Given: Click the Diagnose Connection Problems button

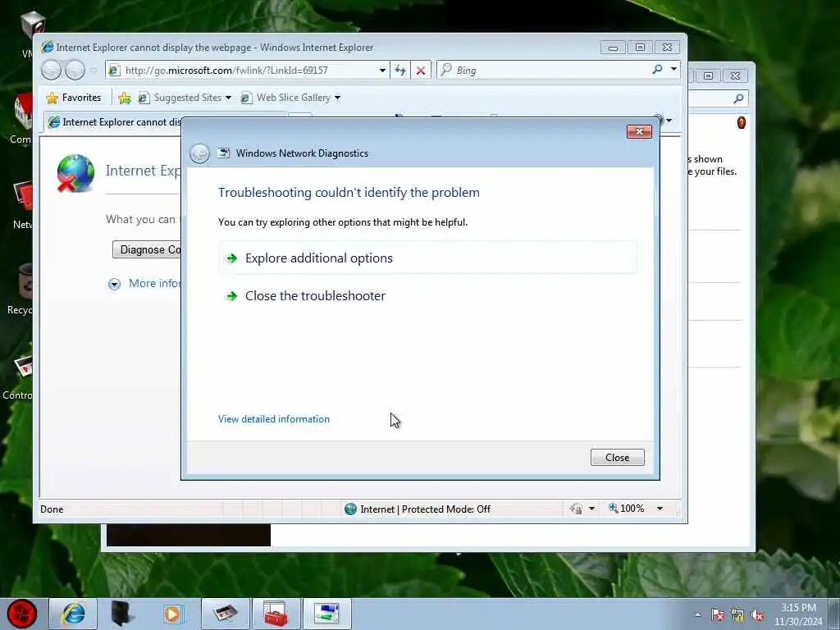Looking at the screenshot, I should click(148, 249).
